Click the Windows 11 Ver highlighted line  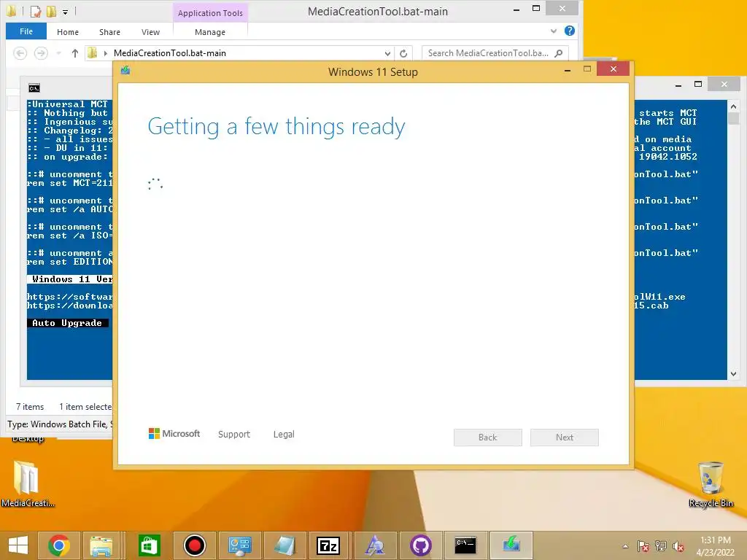(x=70, y=279)
